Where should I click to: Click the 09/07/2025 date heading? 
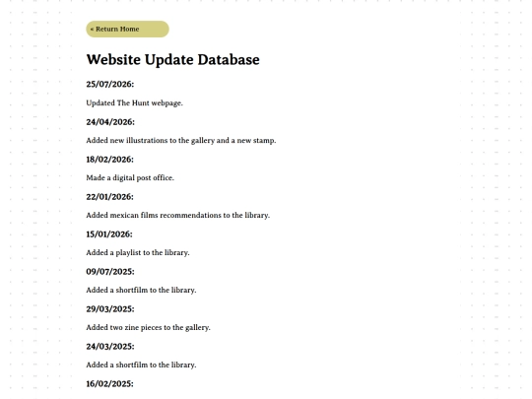[110, 272]
